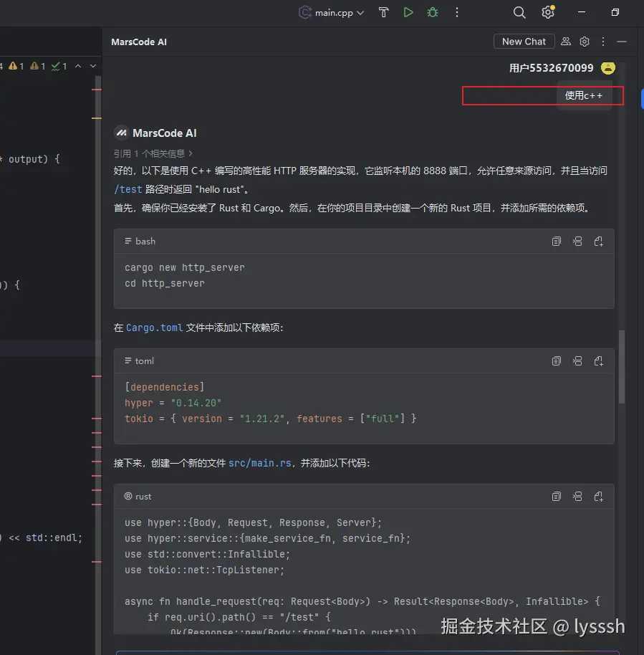Copy the rust code block
The height and width of the screenshot is (655, 644).
click(x=557, y=496)
